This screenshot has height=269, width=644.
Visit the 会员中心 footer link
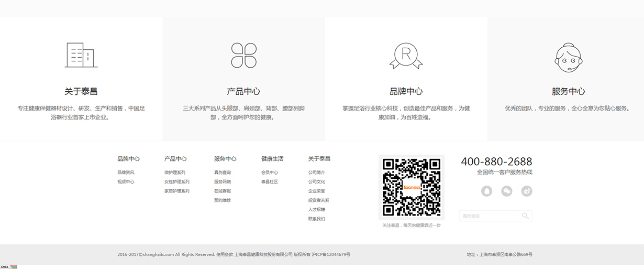(x=270, y=173)
